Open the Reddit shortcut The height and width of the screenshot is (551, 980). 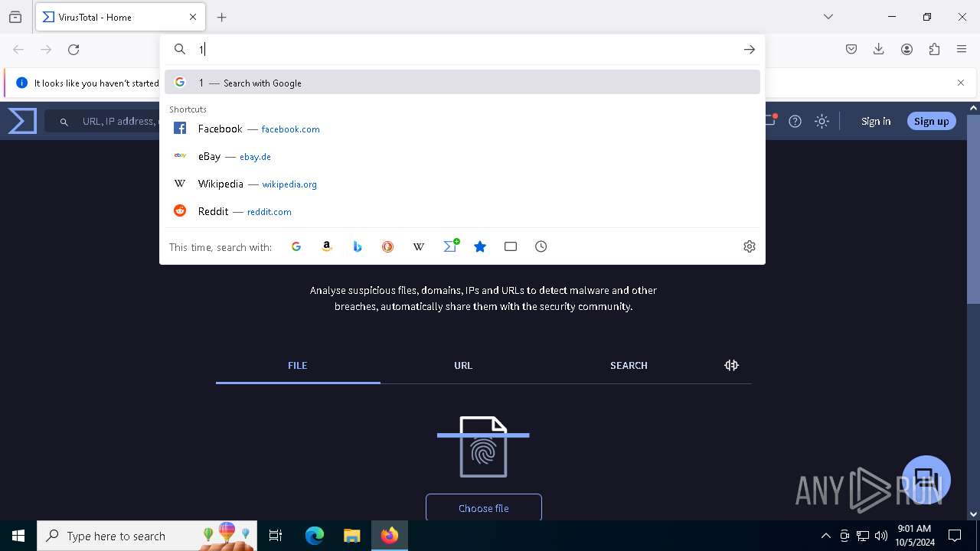tap(462, 211)
